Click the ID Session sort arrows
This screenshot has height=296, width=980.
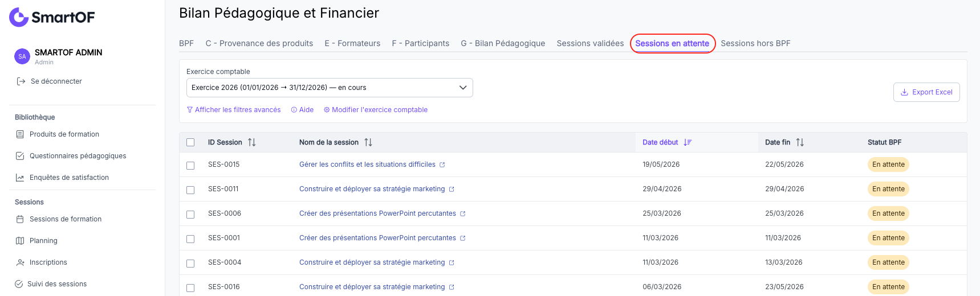point(251,142)
